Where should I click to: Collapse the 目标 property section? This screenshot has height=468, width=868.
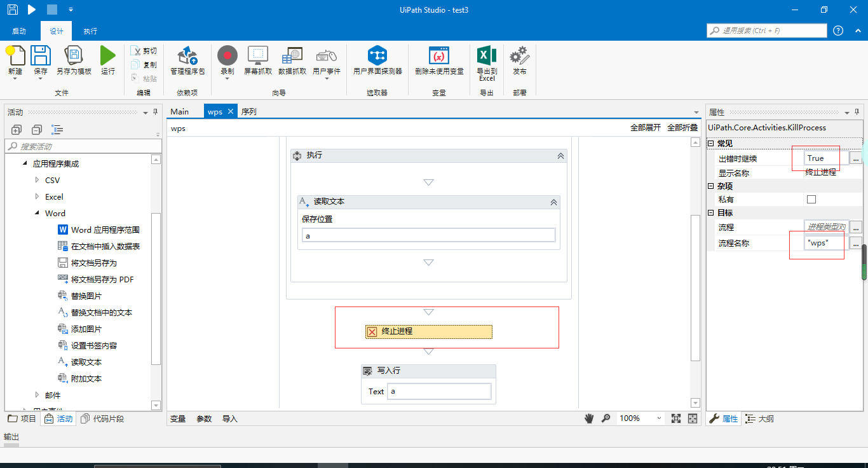point(710,213)
